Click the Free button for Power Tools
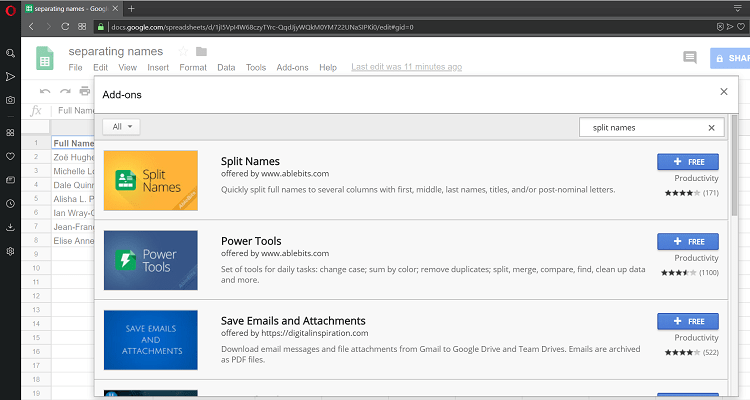Viewport: 750px width, 400px height. (687, 242)
